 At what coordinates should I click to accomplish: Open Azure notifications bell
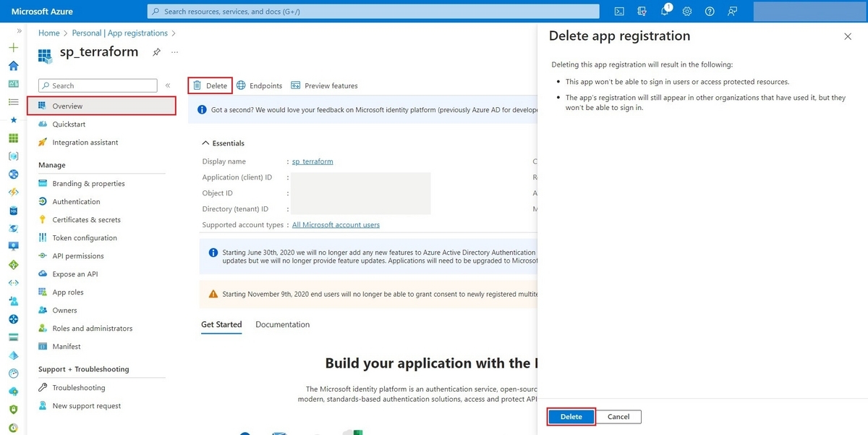click(x=664, y=11)
